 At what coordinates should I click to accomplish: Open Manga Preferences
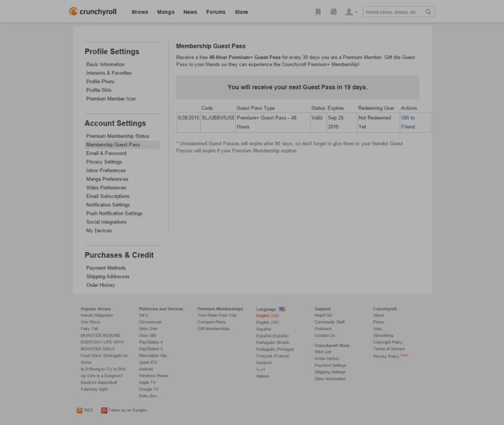coord(107,179)
